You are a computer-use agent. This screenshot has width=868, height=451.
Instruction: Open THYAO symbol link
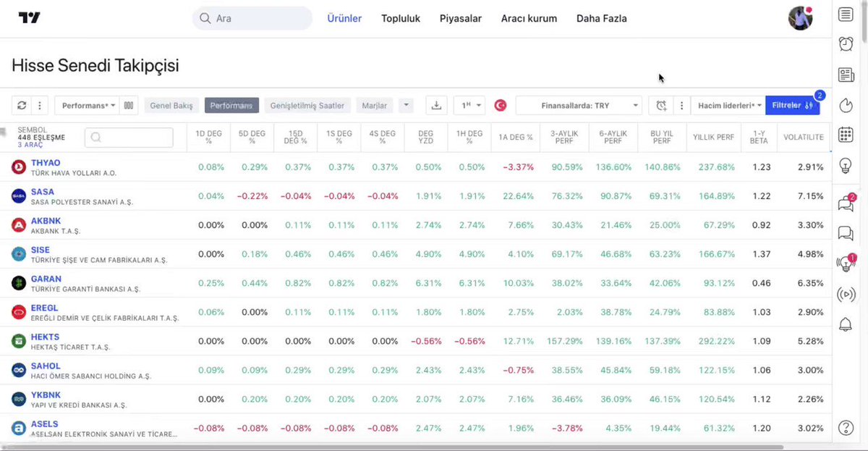point(46,163)
